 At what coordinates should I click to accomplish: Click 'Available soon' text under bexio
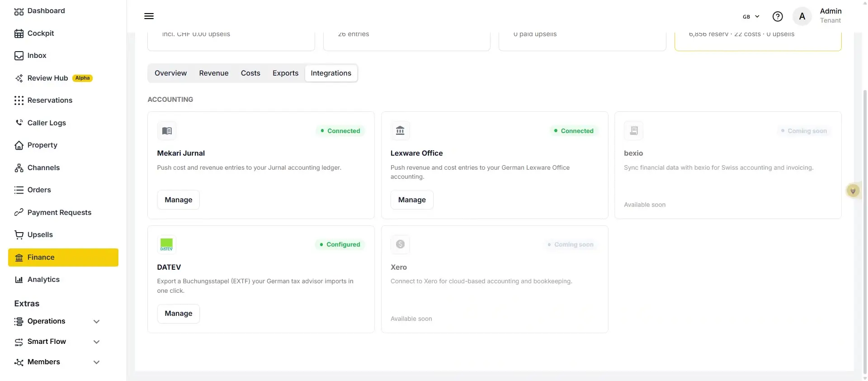[645, 205]
